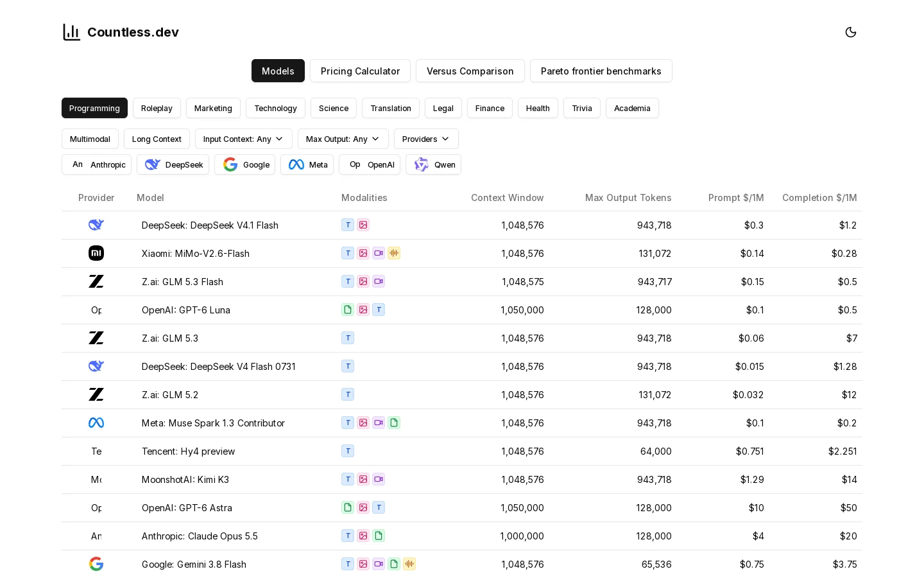Open the Versus Comparison tab
The height and width of the screenshot is (578, 924).
[x=470, y=71]
